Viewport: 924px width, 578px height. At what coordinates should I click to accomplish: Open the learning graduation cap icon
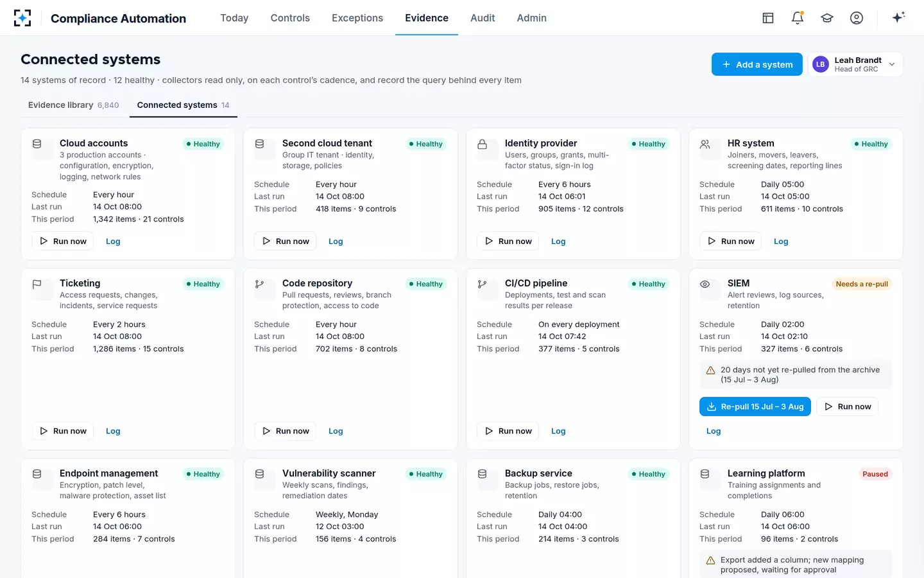827,18
